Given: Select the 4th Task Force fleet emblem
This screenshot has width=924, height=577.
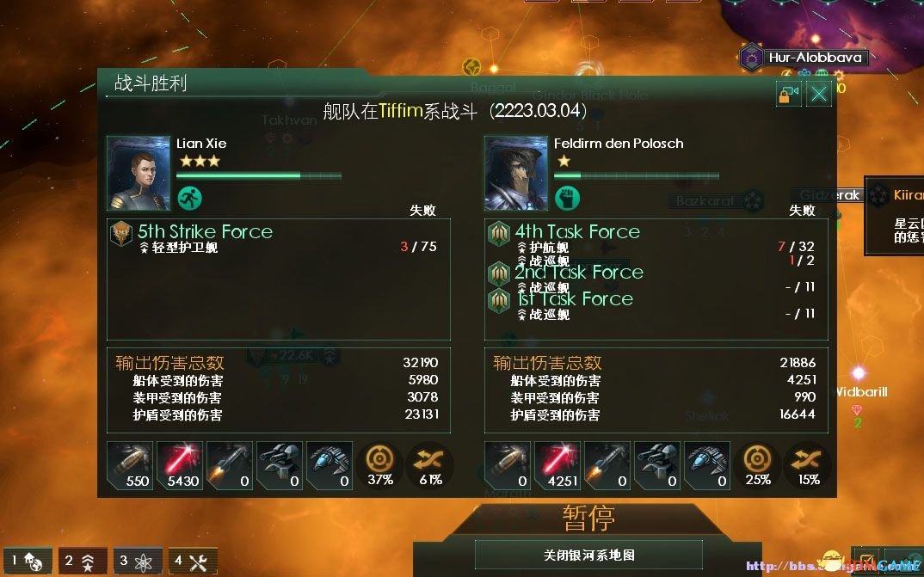Looking at the screenshot, I should tap(498, 234).
